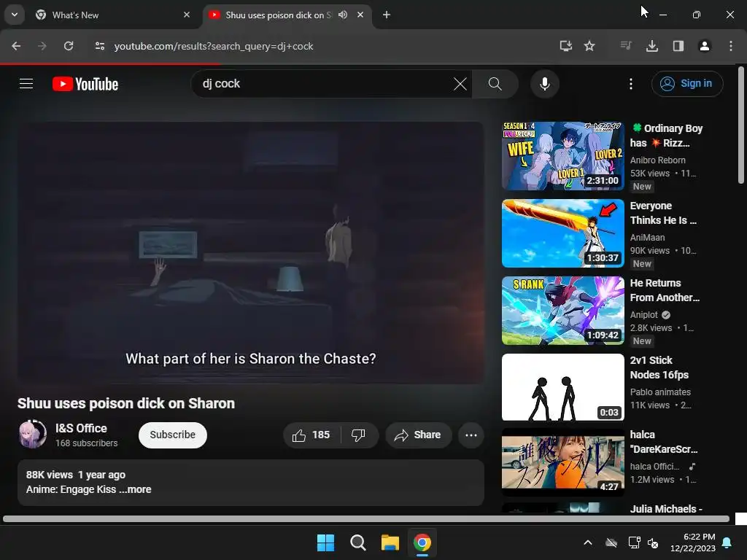This screenshot has height=560, width=747.
Task: Like the video with 185 likes
Action: (311, 435)
